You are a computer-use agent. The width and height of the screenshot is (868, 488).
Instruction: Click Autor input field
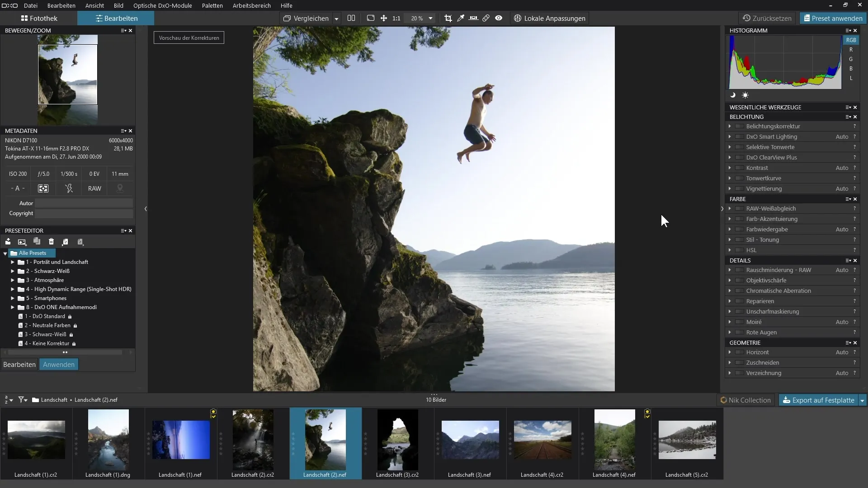[84, 203]
